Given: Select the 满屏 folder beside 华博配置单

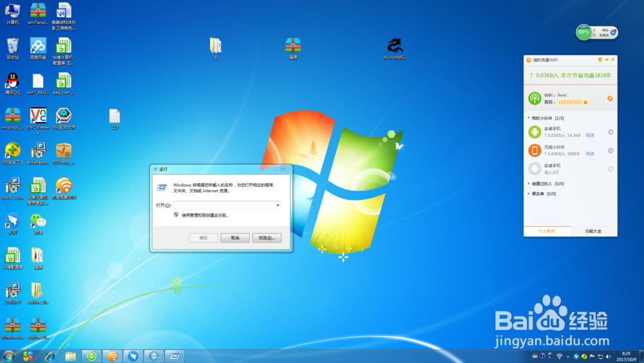Looking at the screenshot, I should (38, 258).
